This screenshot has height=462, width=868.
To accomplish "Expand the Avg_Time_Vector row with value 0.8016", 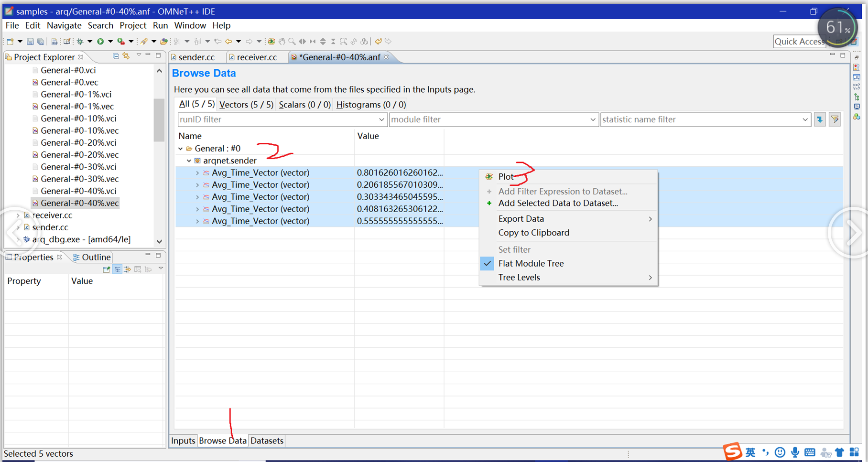I will [x=197, y=173].
